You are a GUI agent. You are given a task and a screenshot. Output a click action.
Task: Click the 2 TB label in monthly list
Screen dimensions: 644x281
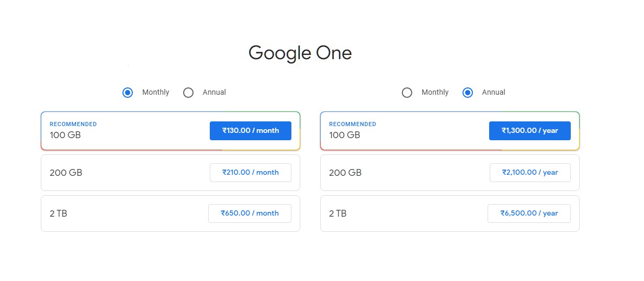click(59, 213)
